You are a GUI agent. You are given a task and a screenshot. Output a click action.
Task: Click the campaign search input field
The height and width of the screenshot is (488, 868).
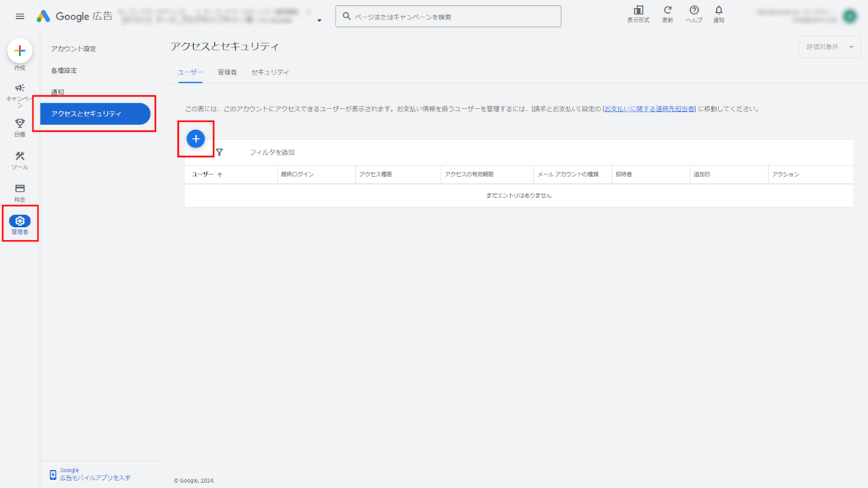point(448,16)
